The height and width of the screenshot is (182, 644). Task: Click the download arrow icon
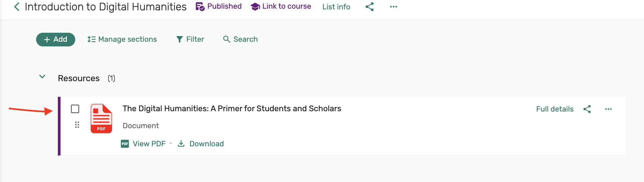[x=181, y=144]
